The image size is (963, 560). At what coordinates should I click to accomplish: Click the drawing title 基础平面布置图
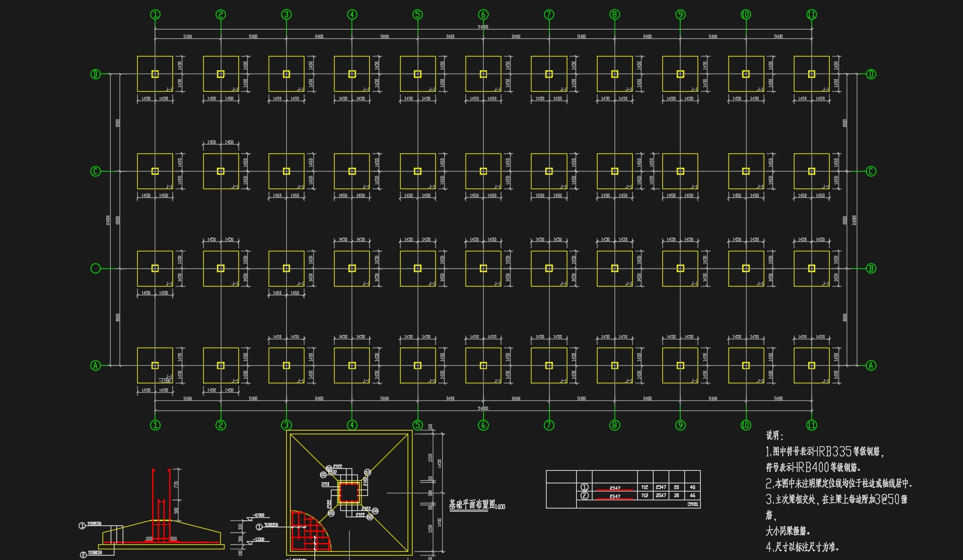click(471, 504)
